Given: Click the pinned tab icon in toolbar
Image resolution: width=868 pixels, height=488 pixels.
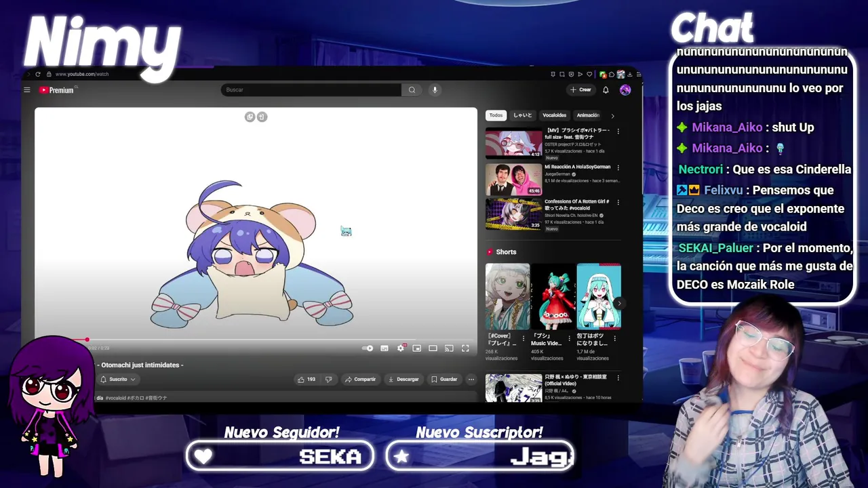Looking at the screenshot, I should tap(553, 75).
